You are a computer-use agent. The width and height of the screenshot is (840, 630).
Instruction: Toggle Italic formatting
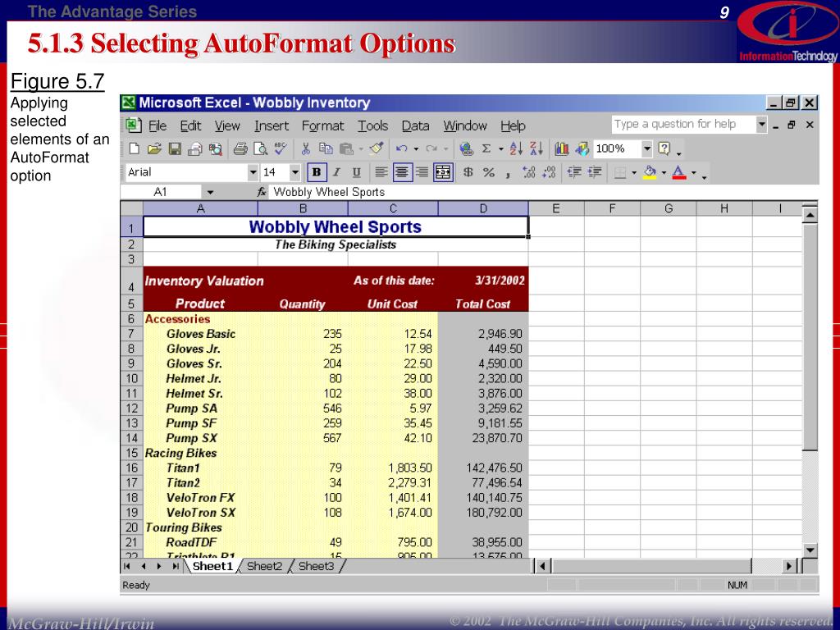coord(336,172)
